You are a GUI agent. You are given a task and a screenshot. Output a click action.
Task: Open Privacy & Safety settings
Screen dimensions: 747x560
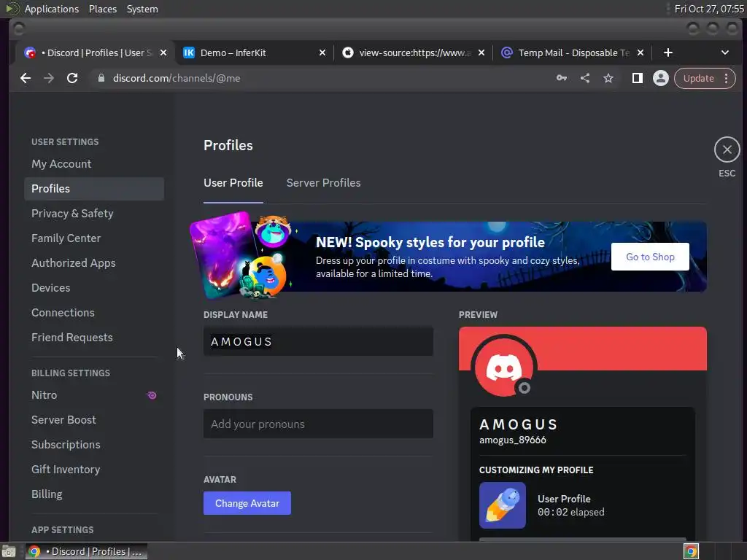pos(94,214)
